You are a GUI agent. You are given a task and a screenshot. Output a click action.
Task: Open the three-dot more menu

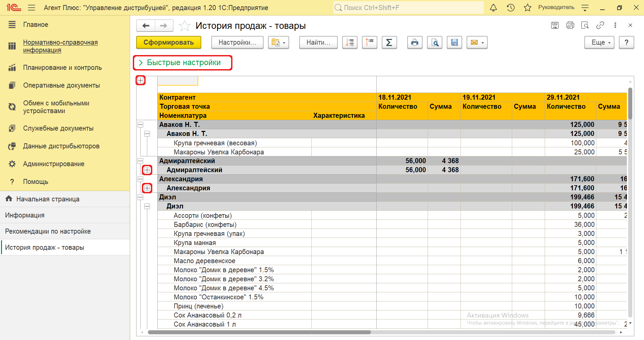coord(615,25)
